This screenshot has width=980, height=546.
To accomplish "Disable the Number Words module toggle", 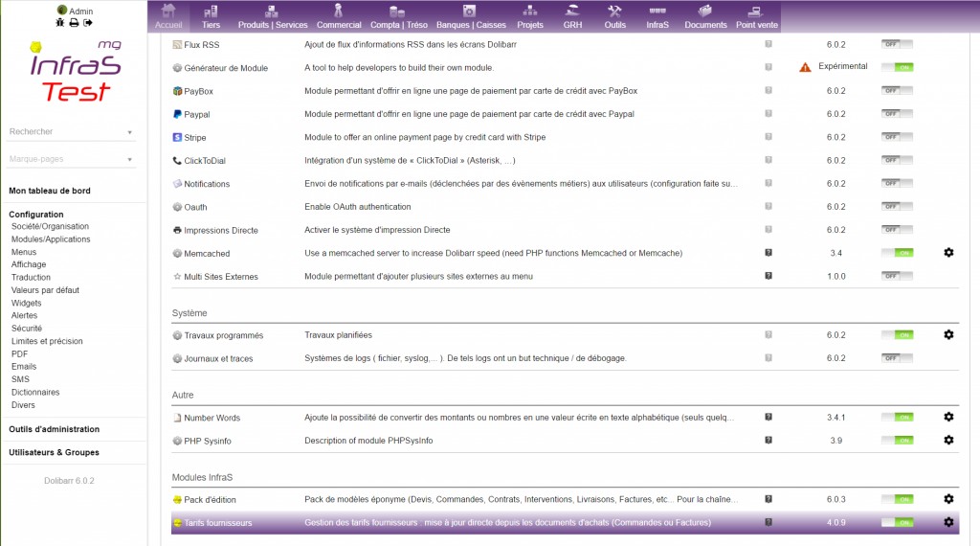I will 897,417.
